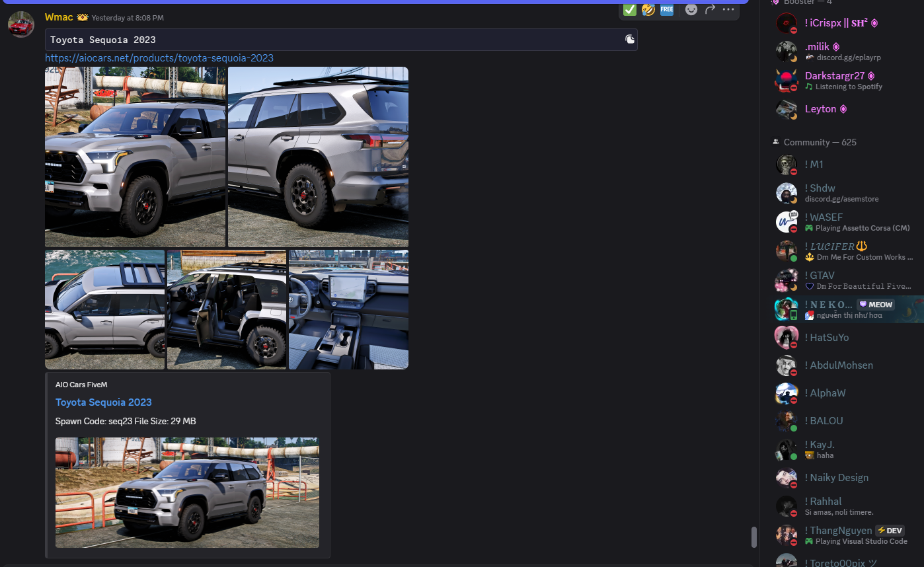Click ! iCrispx || SH² booster badge
Image resolution: width=924 pixels, height=567 pixels.
click(874, 23)
